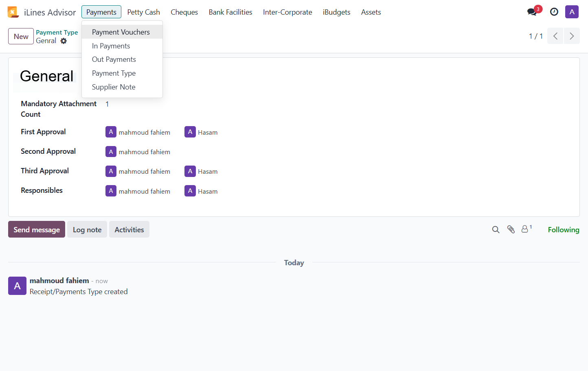Go to the next record arrow

tap(572, 36)
